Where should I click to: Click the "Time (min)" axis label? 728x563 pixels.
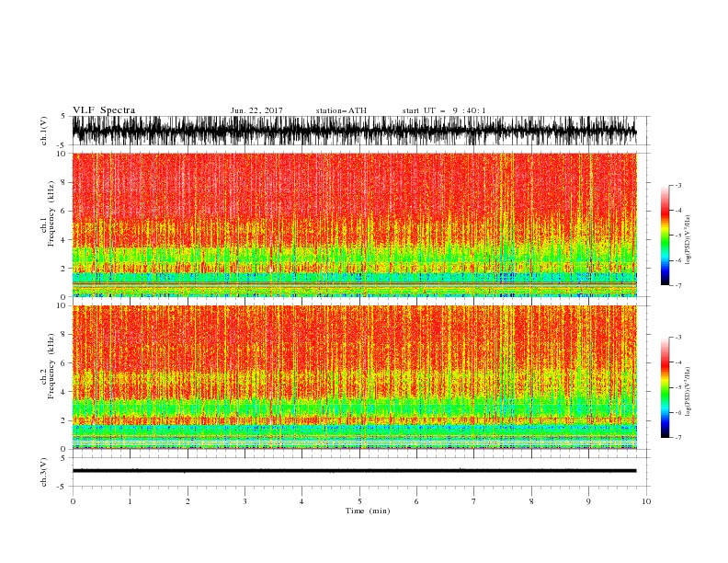click(368, 511)
